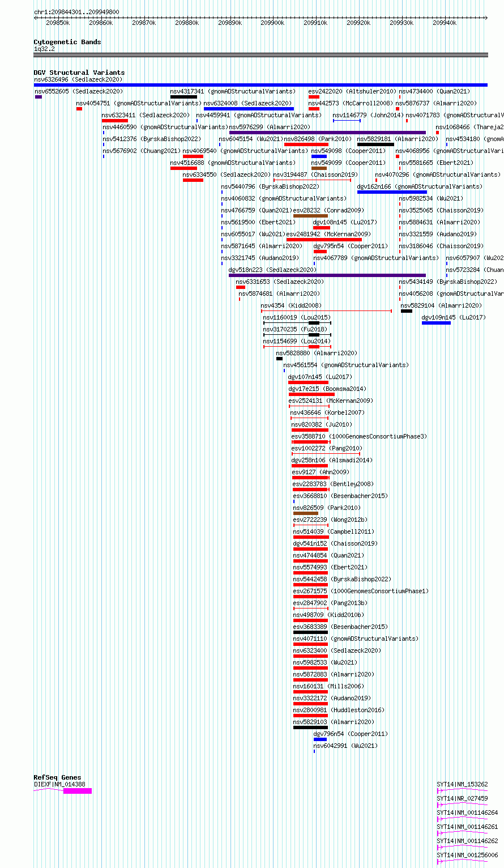Image resolution: width=504 pixels, height=868 pixels.
Task: Click the 1q32.2 cytogenetic band bar
Action: tap(260, 55)
